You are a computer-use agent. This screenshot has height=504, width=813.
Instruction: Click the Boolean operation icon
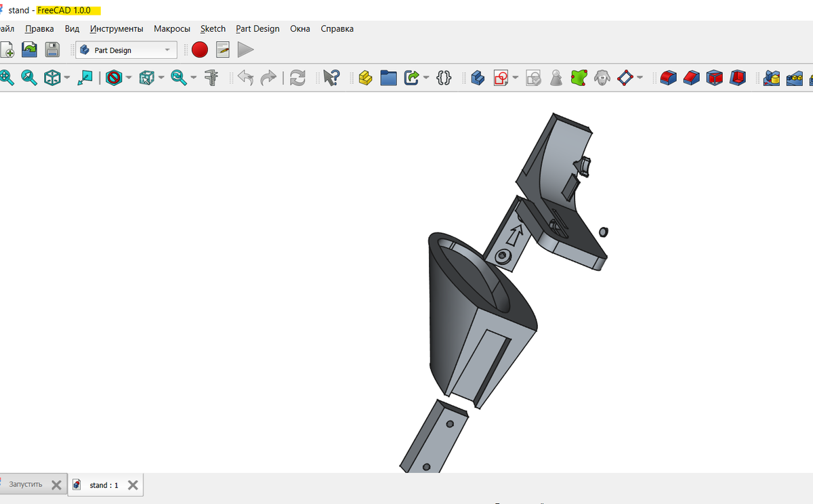coord(772,78)
